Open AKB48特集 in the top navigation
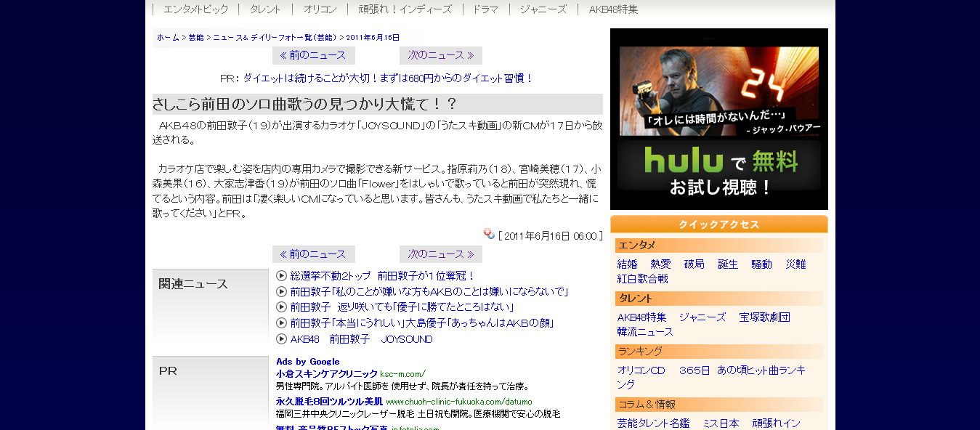The image size is (980, 430). pos(613,9)
